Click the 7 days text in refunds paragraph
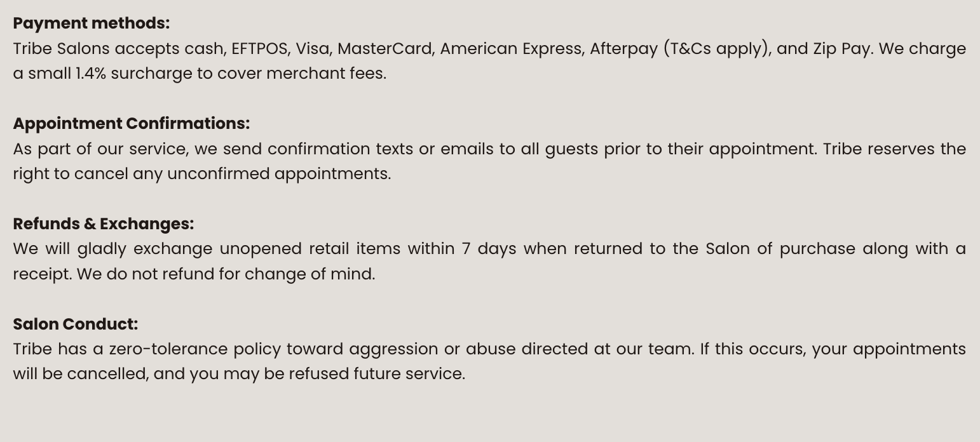The width and height of the screenshot is (980, 442). 489,249
